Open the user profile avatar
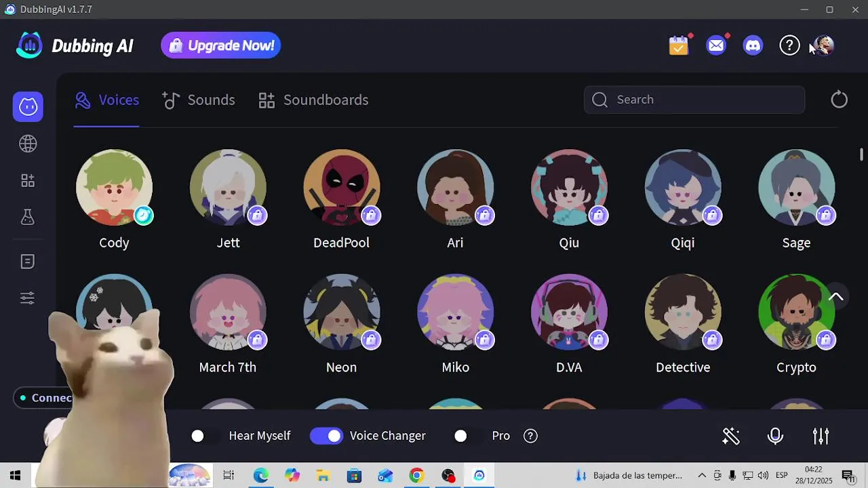868x488 pixels. pyautogui.click(x=823, y=45)
